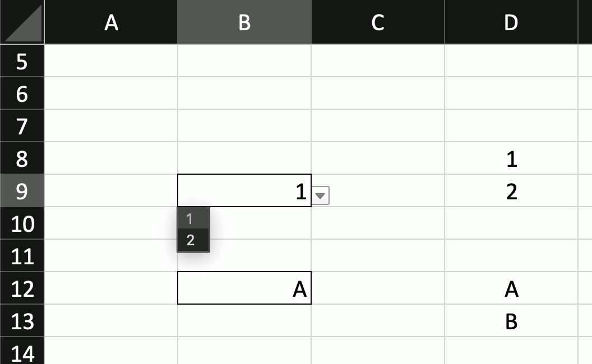Click cell B12 containing letter A
This screenshot has height=364, width=592.
click(244, 288)
